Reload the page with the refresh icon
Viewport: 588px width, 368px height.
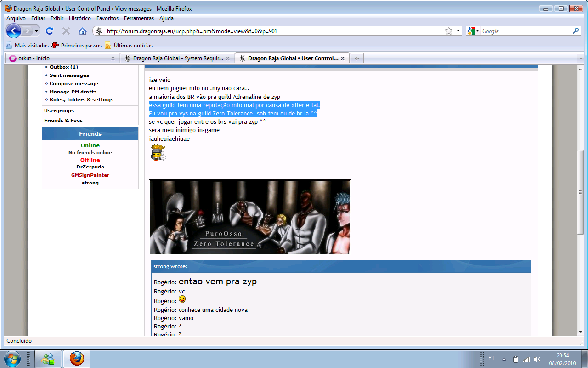[x=50, y=31]
